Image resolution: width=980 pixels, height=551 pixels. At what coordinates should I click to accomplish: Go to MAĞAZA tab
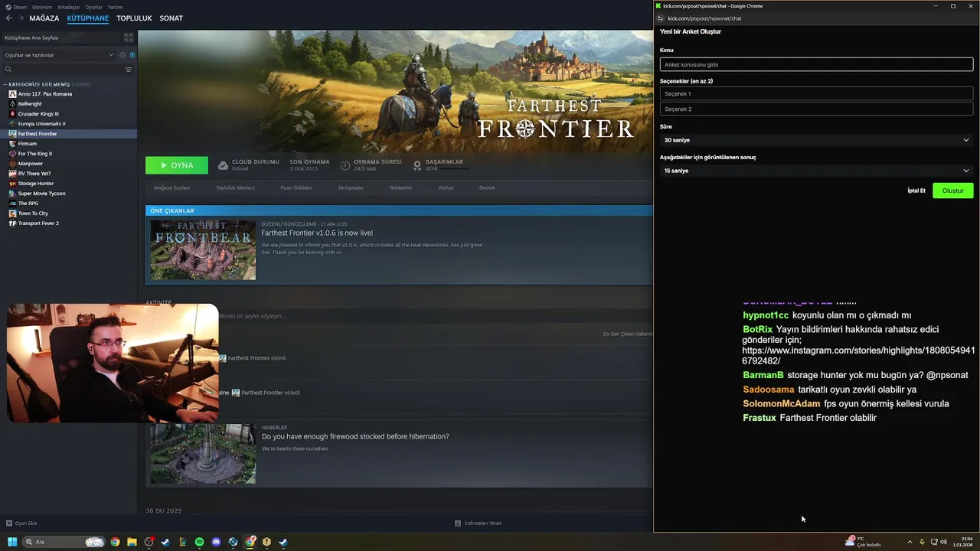(44, 18)
